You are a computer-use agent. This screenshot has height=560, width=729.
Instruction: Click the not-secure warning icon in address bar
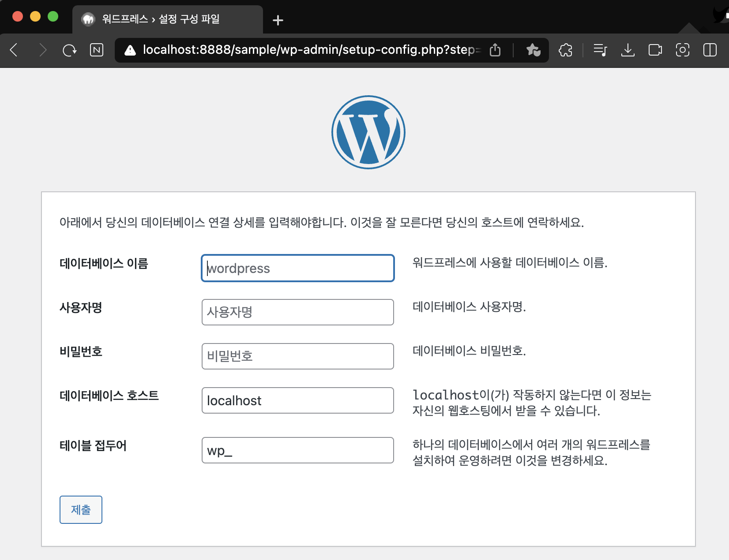[130, 50]
